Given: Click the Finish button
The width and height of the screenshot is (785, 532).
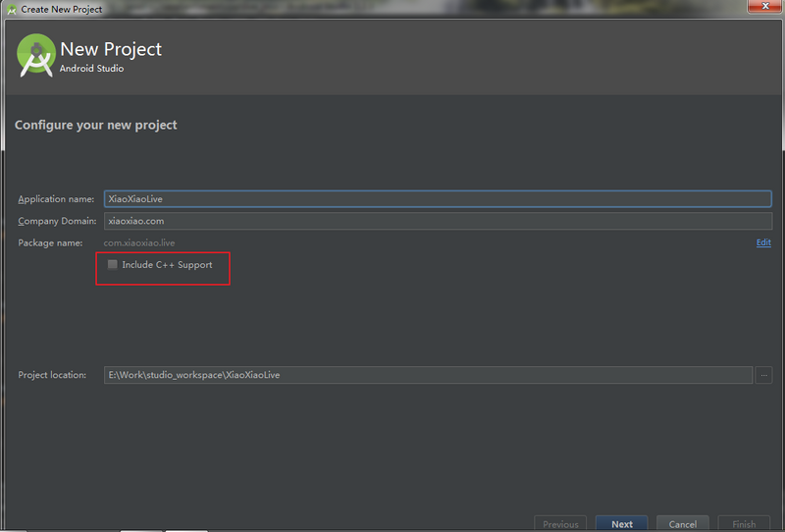Looking at the screenshot, I should pyautogui.click(x=744, y=523).
